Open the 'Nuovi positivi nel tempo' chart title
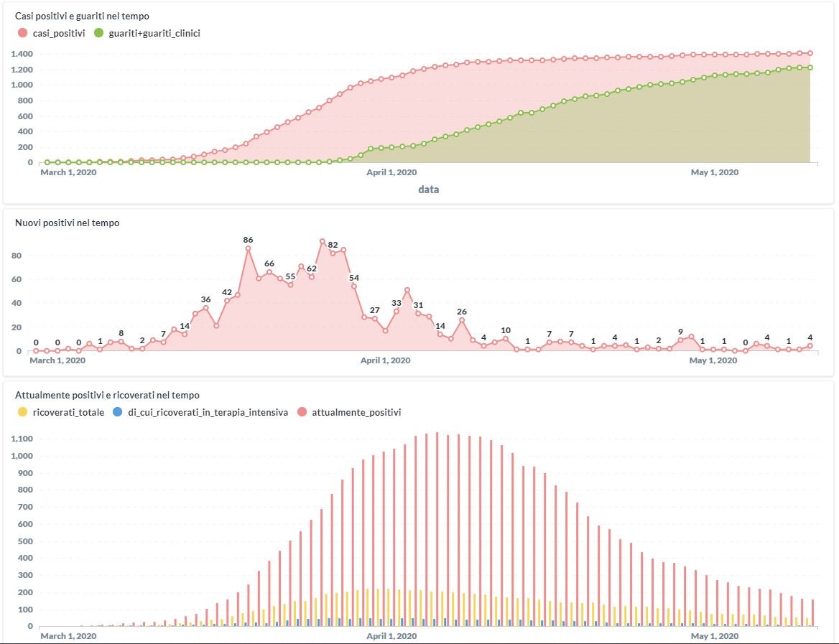Screen dimensions: 839x644 (68, 223)
